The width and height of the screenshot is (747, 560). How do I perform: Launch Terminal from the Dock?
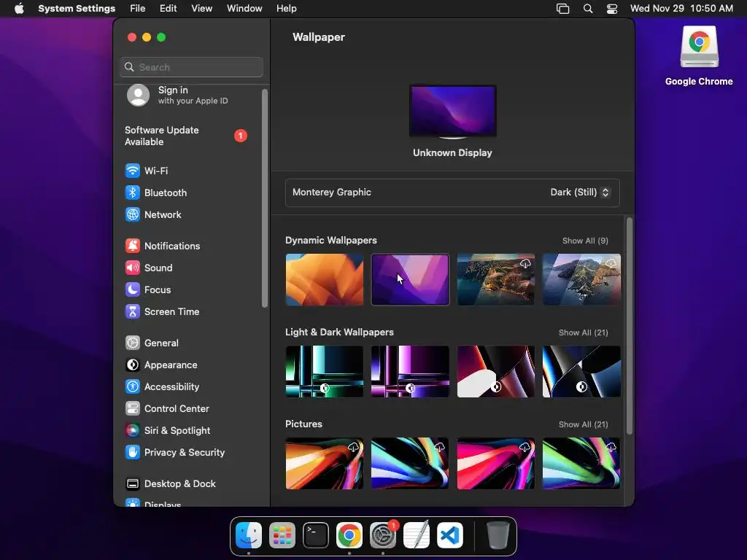(316, 534)
